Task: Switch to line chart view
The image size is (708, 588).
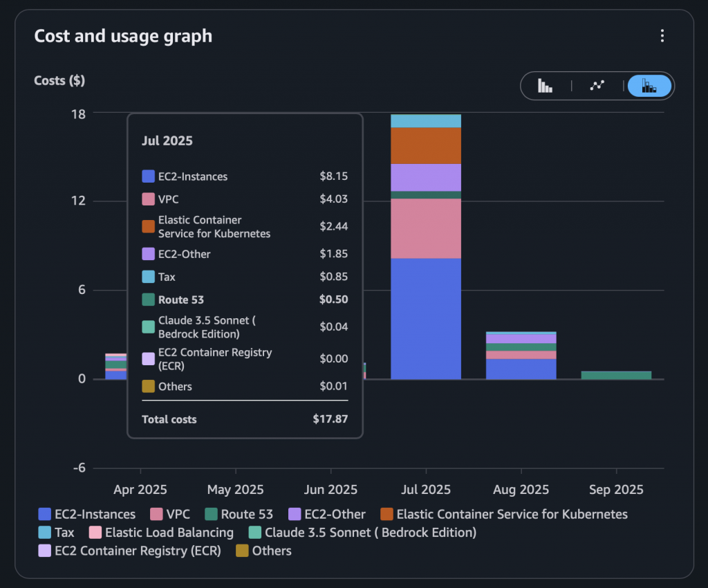Action: (x=597, y=86)
